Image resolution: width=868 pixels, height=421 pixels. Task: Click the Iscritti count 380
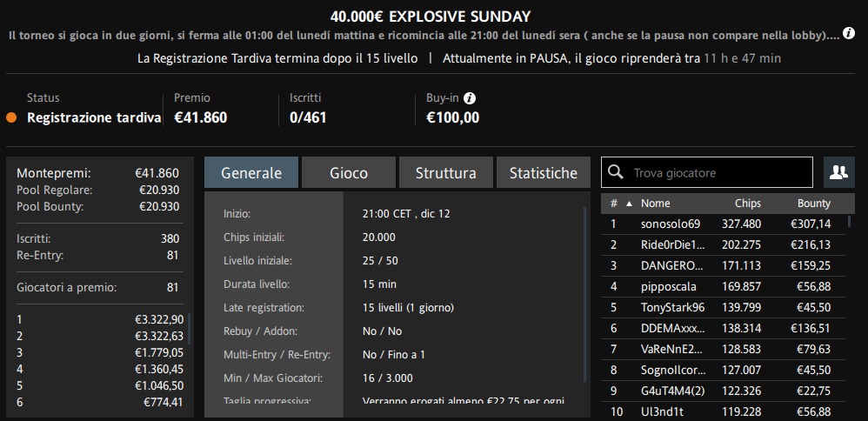pos(170,238)
